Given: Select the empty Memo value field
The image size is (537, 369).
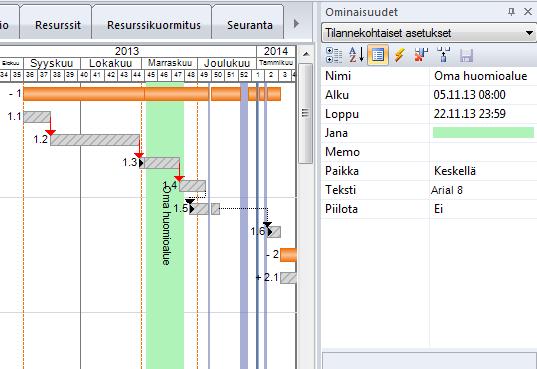Looking at the screenshot, I should [483, 152].
